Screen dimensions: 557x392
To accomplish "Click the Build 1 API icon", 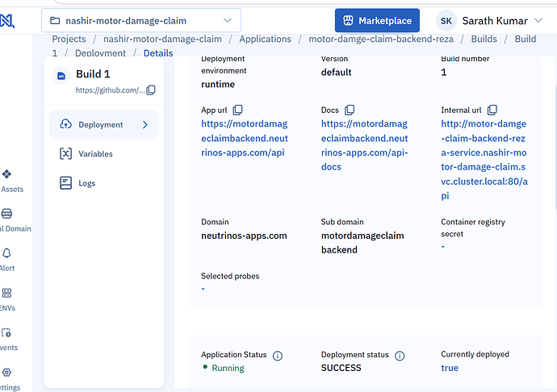I will 61,76.
